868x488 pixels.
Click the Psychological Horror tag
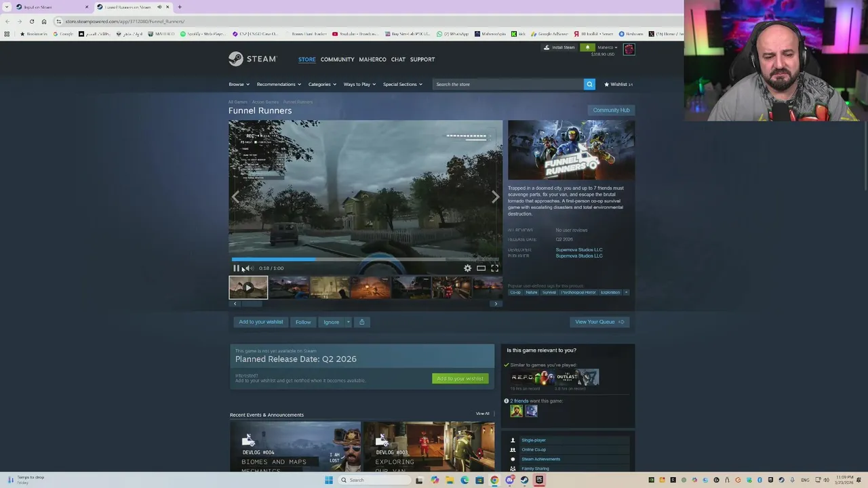pos(578,293)
